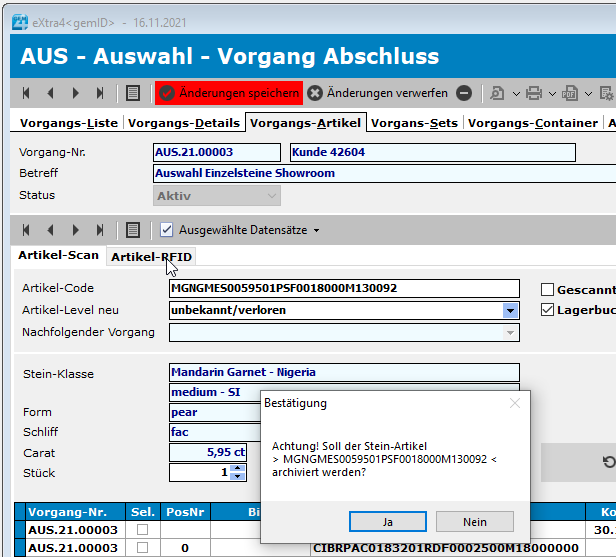The width and height of the screenshot is (616, 557).
Task: Click the Vorgang-Nr. field AUS.21.00003
Action: (x=217, y=152)
